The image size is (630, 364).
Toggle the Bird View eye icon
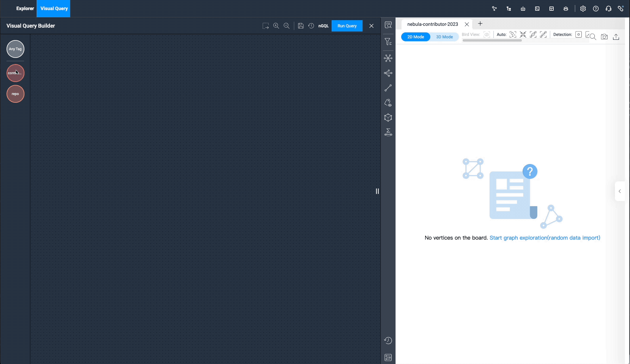[x=487, y=34]
